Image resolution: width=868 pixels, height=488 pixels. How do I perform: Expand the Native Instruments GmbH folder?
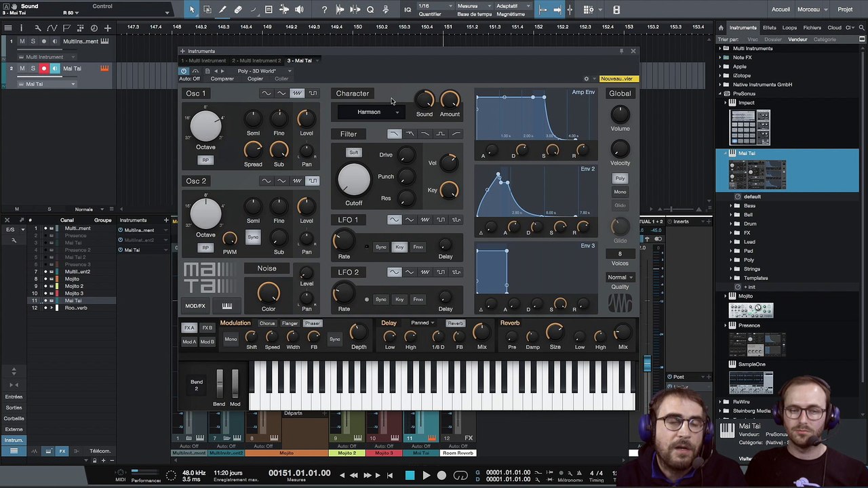pos(721,85)
